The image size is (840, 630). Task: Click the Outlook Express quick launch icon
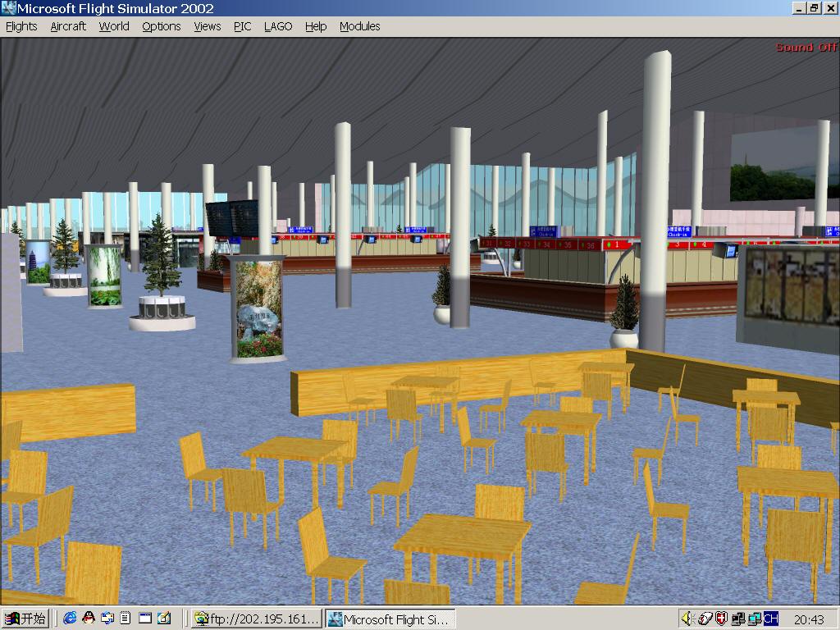point(107,619)
